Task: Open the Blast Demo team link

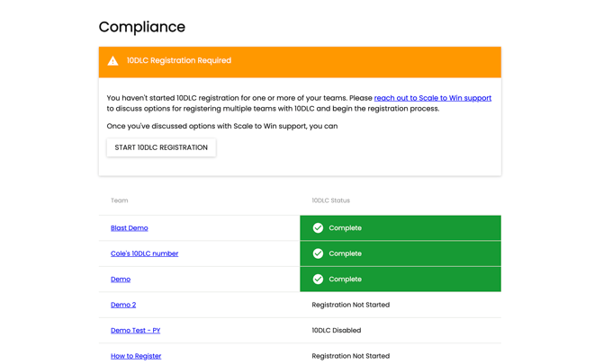Action: pyautogui.click(x=130, y=228)
